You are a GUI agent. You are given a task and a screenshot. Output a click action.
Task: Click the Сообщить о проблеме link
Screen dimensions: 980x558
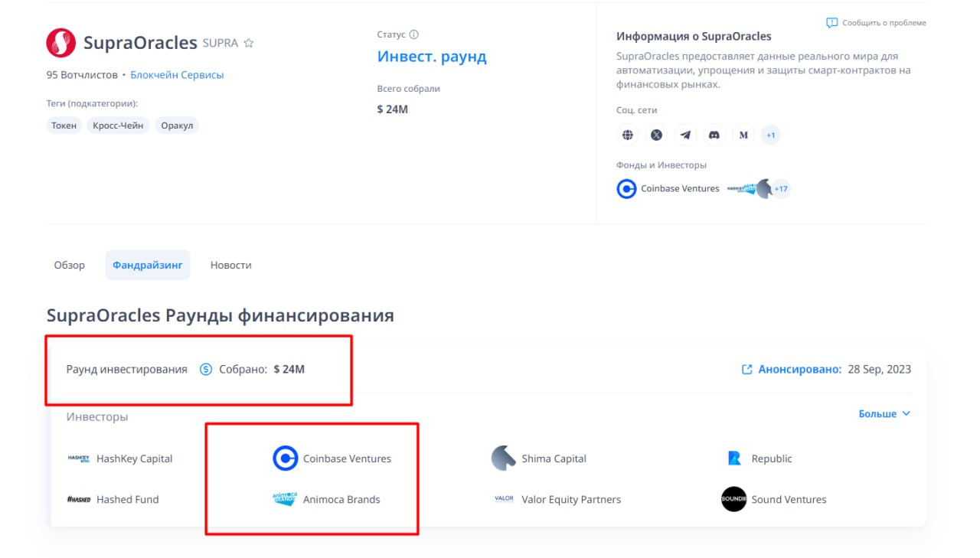[877, 23]
